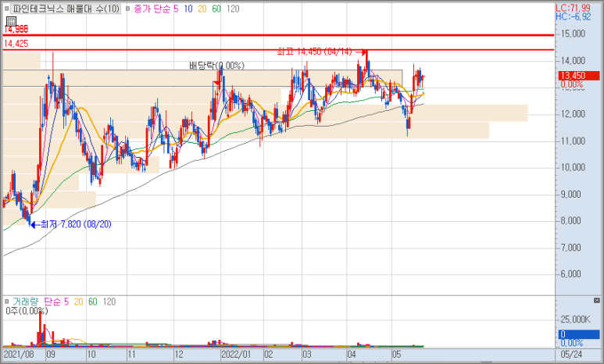Click the 0주(0.00%) volume value text

click(27, 311)
